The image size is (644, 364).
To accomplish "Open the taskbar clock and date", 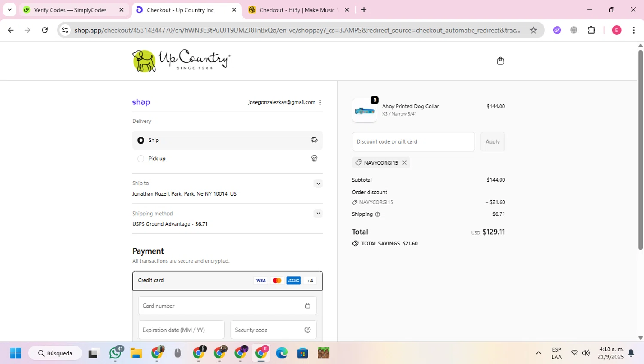I will tap(611, 353).
